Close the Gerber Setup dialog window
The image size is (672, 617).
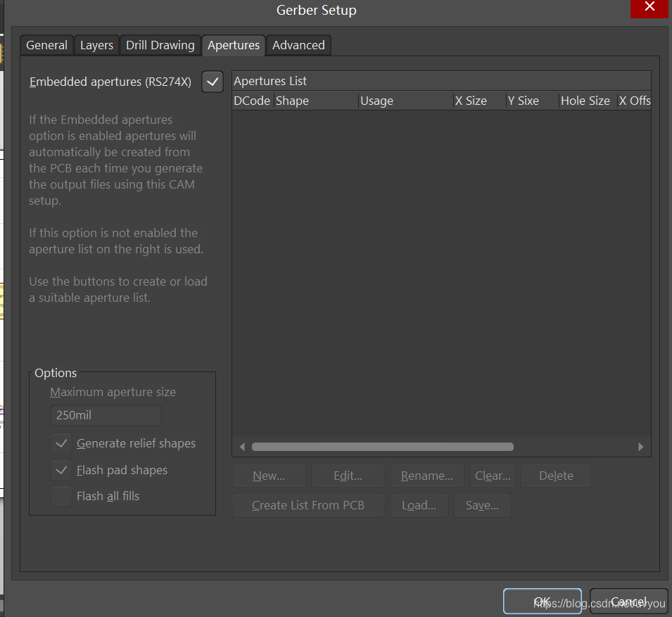click(653, 8)
